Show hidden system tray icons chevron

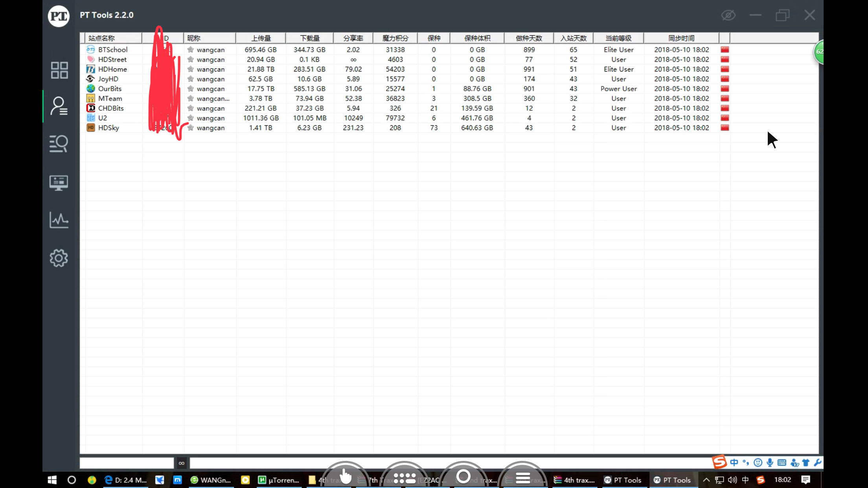pyautogui.click(x=706, y=480)
